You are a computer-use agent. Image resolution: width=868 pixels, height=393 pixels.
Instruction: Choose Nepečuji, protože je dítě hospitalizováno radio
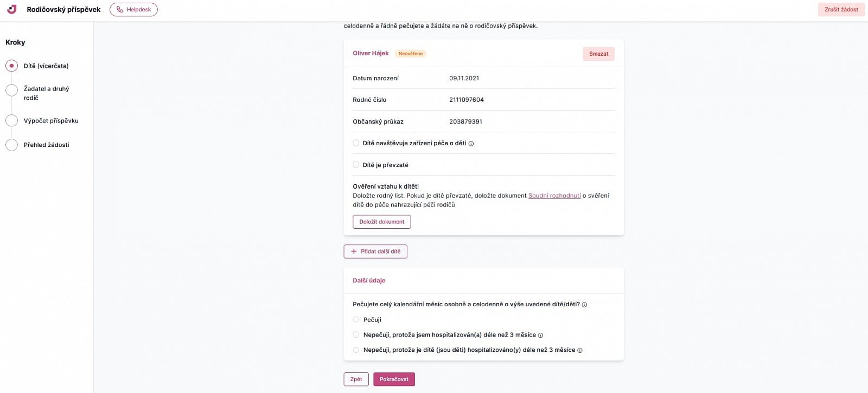point(356,350)
